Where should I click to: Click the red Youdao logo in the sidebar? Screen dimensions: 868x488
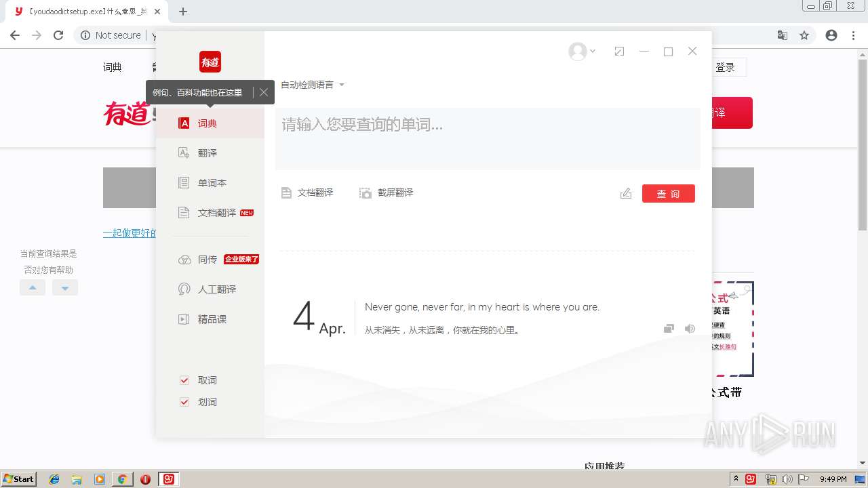tap(210, 62)
